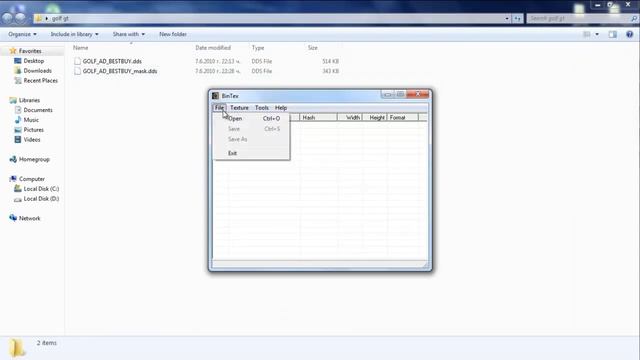The width and height of the screenshot is (640, 360).
Task: Open the Organize dropdown in Explorer
Action: pyautogui.click(x=22, y=34)
